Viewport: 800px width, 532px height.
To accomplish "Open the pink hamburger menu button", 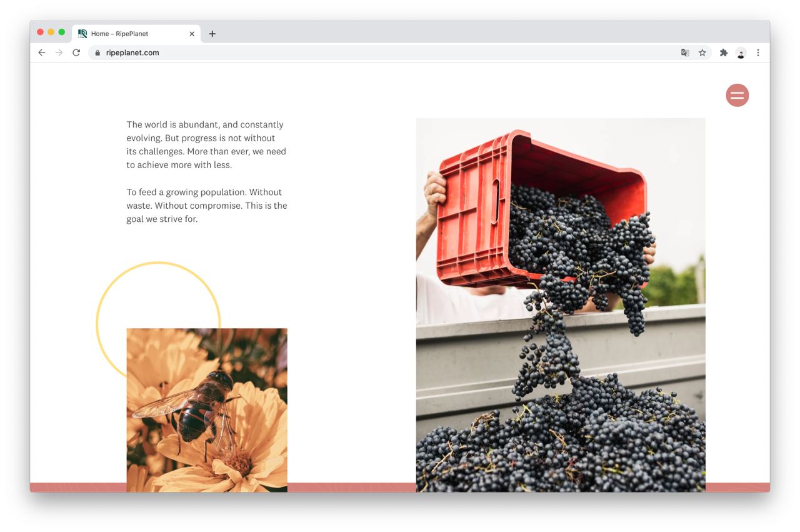I will (x=737, y=95).
